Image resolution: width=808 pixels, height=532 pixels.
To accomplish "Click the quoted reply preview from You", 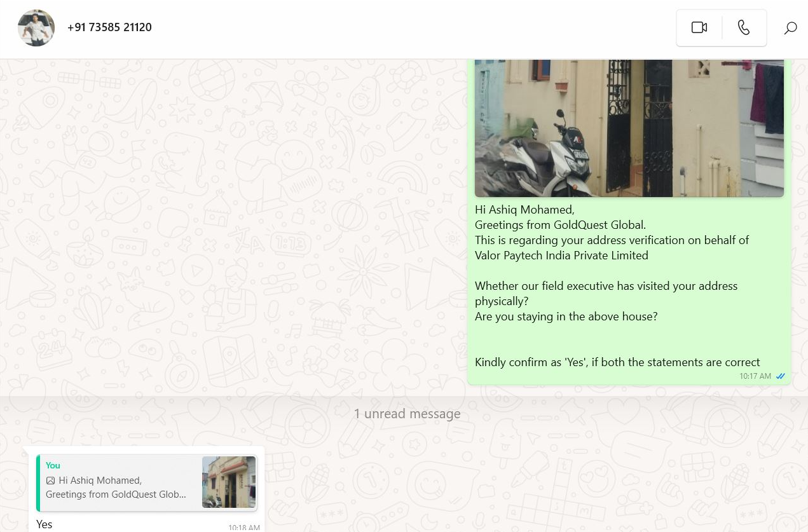I will pyautogui.click(x=147, y=483).
